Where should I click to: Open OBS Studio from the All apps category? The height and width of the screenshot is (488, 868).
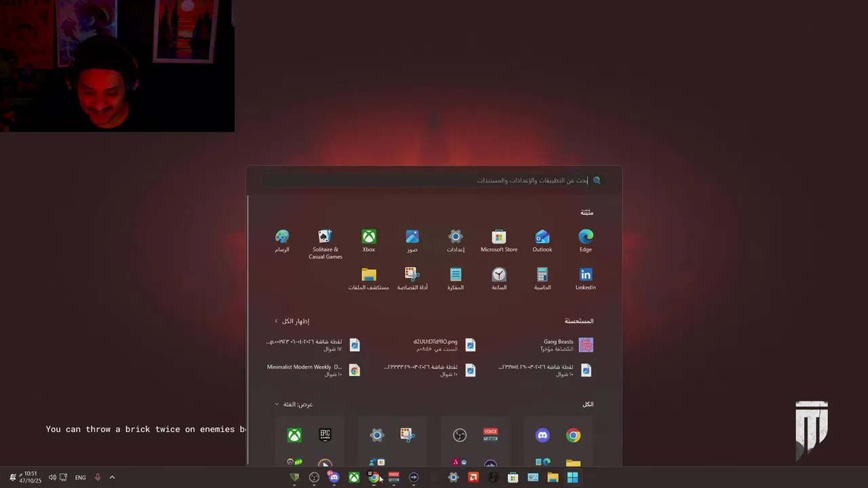point(460,435)
